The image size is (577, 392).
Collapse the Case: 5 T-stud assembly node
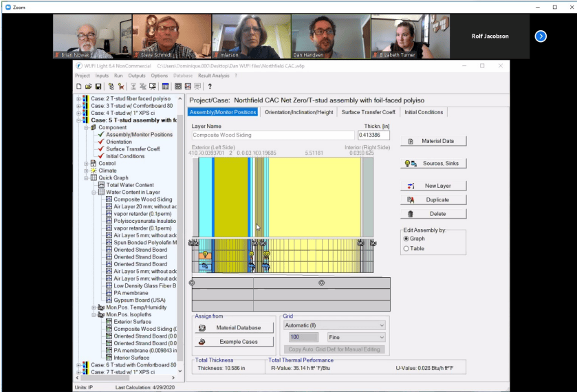(78, 120)
